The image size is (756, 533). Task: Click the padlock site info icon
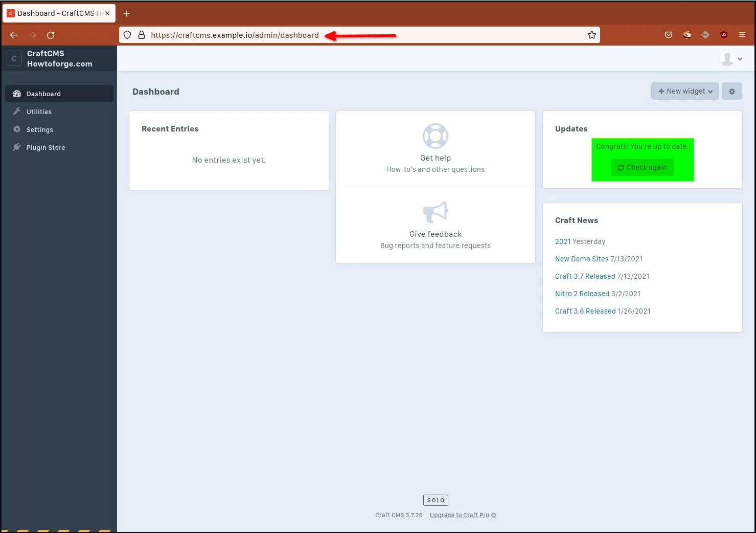(142, 35)
